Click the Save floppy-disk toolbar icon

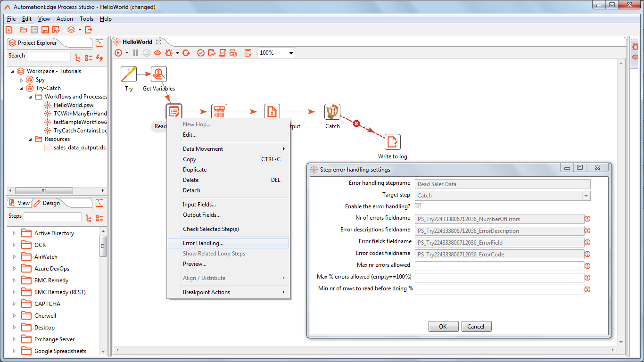click(45, 30)
